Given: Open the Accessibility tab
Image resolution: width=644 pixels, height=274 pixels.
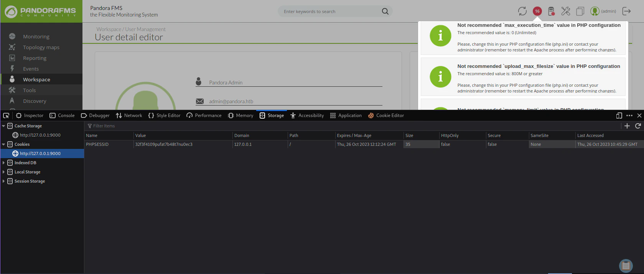Looking at the screenshot, I should tap(307, 116).
